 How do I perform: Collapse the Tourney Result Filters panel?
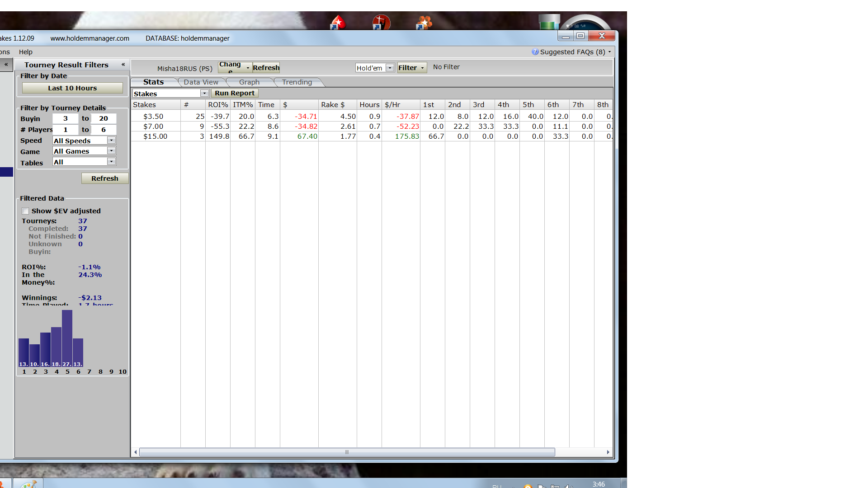[123, 65]
